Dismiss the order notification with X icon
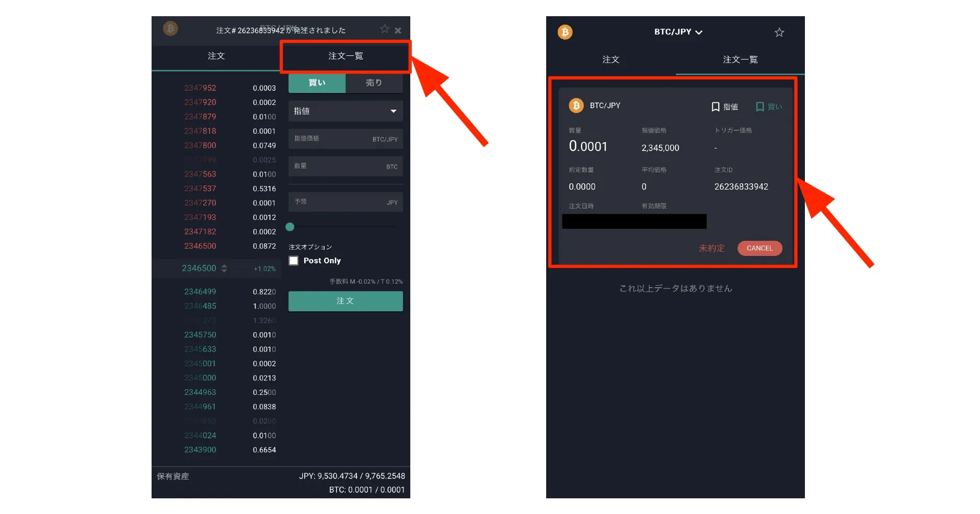The image size is (980, 514). click(398, 31)
